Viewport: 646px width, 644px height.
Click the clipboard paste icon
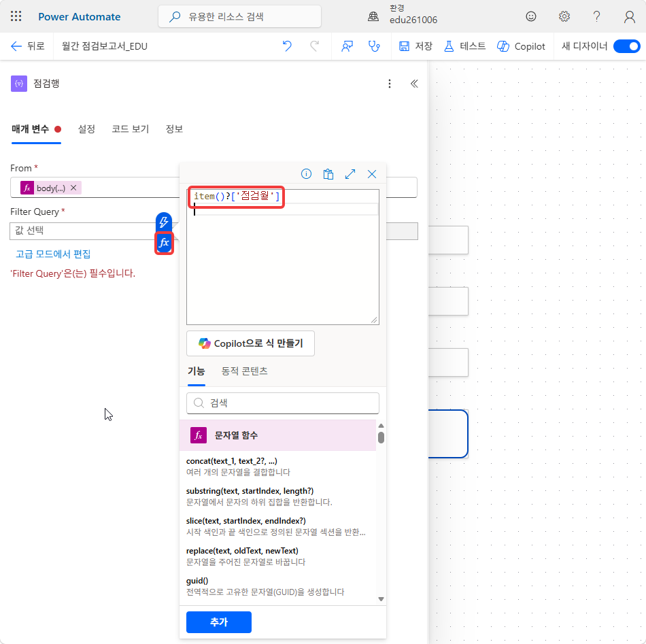click(x=328, y=174)
